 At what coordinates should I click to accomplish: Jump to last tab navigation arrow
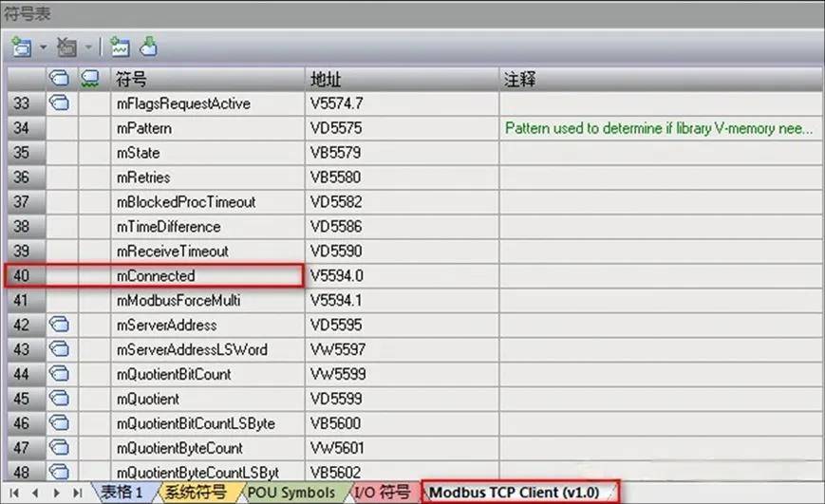pos(77,493)
